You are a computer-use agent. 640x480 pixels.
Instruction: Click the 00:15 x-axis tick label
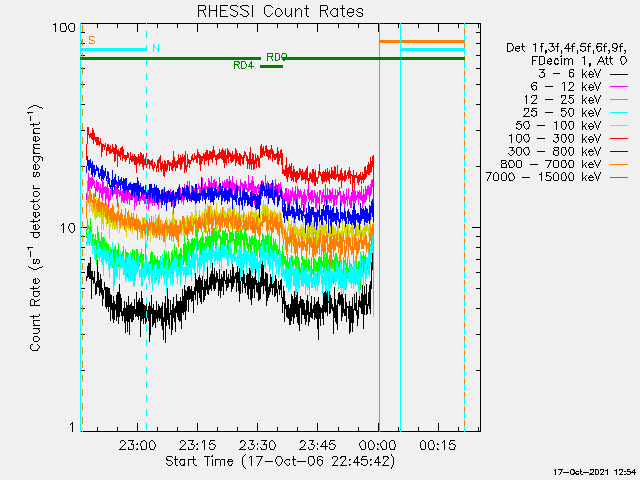(438, 445)
